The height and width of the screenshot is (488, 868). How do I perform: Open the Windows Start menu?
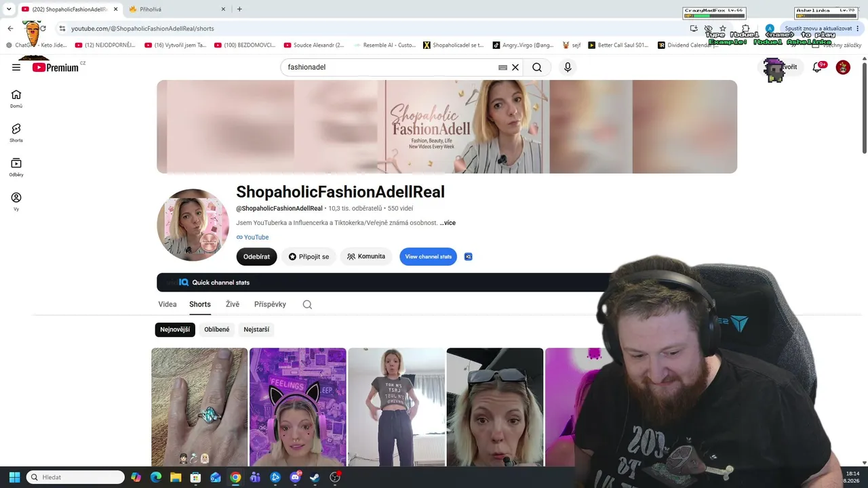tap(14, 477)
